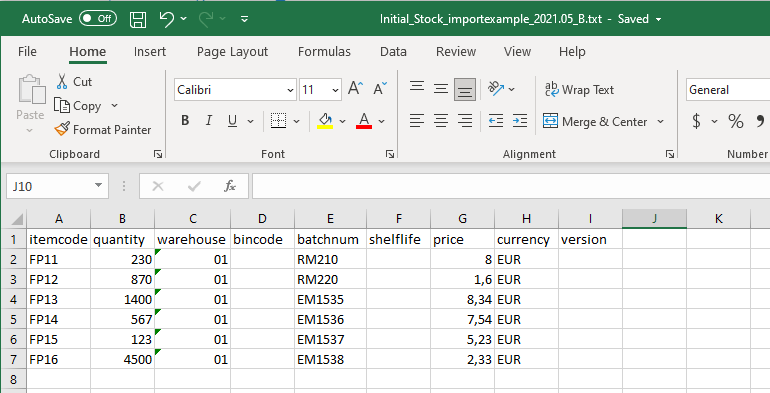The image size is (770, 393).
Task: Expand Merge & Center options arrow
Action: pyautogui.click(x=660, y=121)
